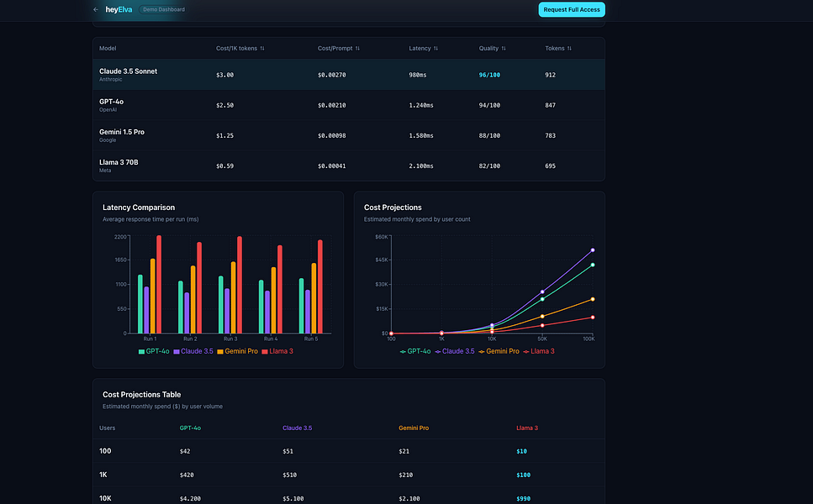Click the GPT-4o data point at 100K
813x504 pixels.
593,265
